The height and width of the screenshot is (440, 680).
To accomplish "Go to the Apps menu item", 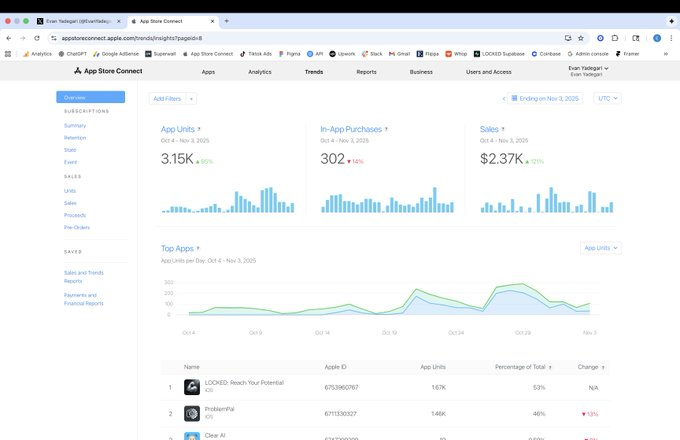I will [208, 72].
